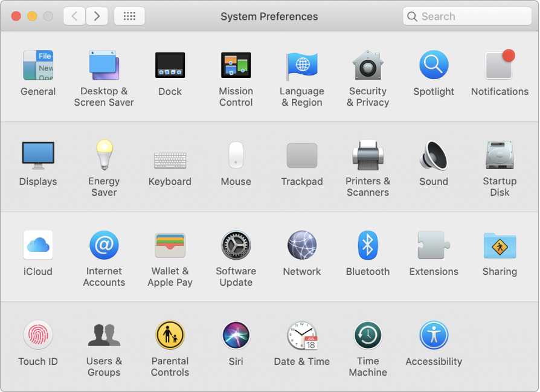Click the back navigation arrow

pos(74,16)
